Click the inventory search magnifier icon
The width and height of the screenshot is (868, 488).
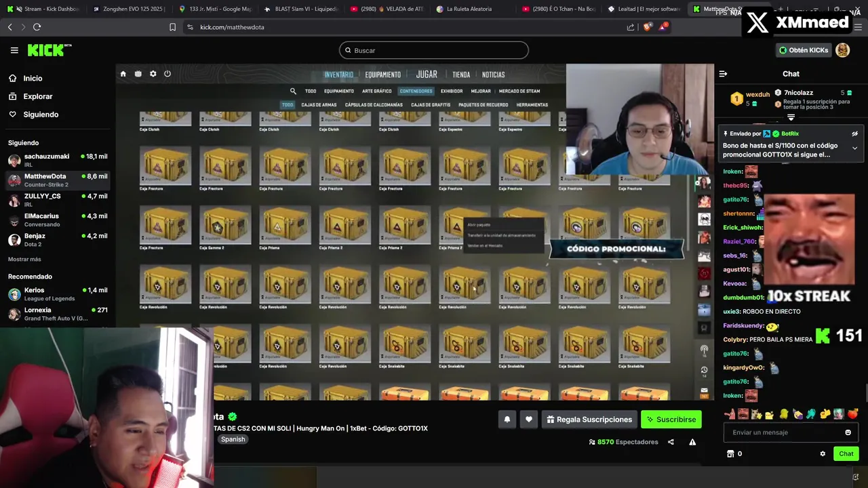click(293, 91)
